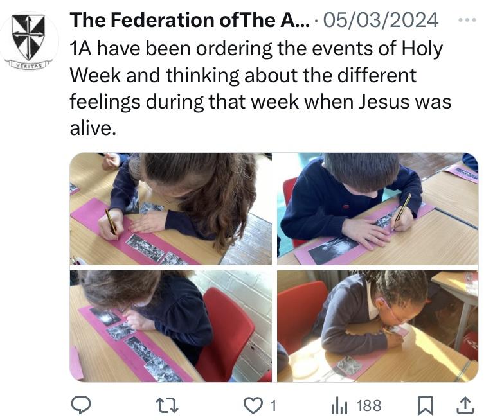Like the tweet with the heart icon
The height and width of the screenshot is (420, 504).
coord(254,405)
